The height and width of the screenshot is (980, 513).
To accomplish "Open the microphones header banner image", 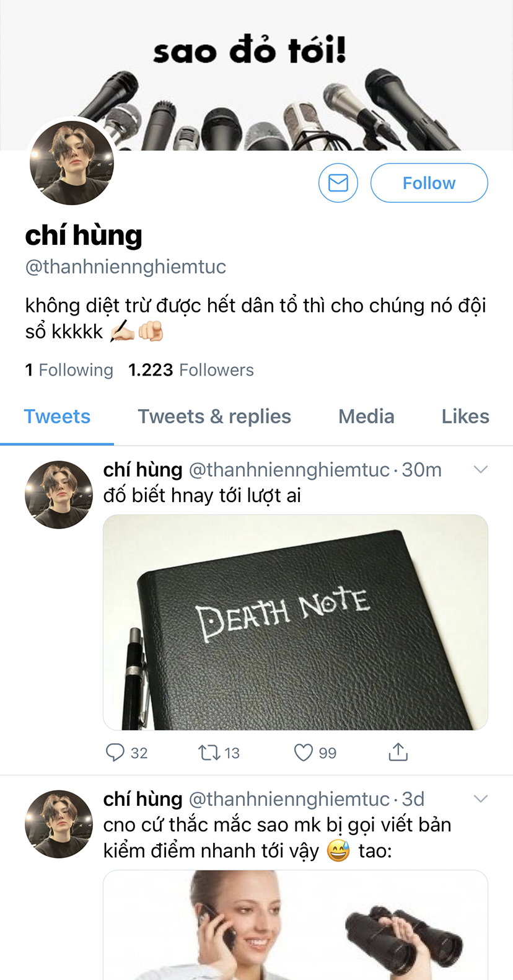I will coord(256,75).
